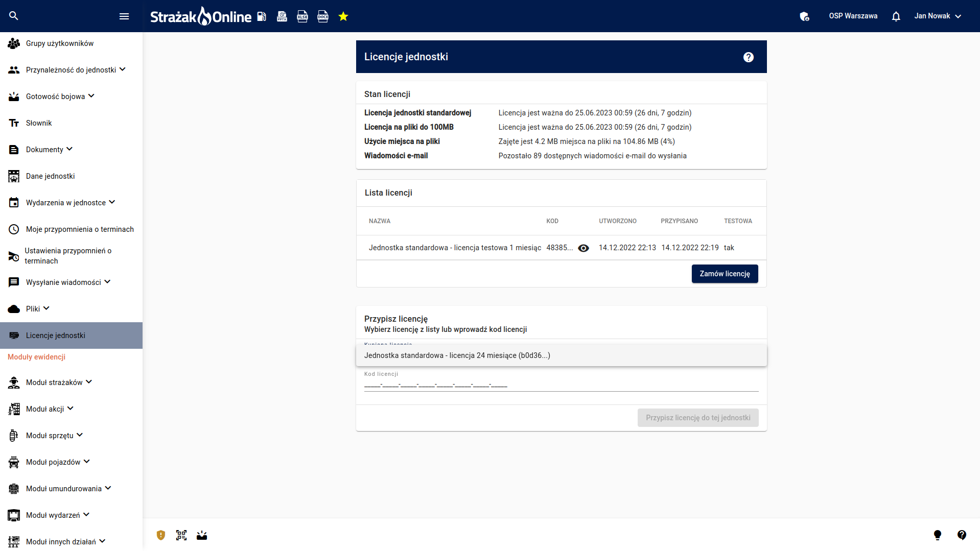This screenshot has height=551, width=980.
Task: Click the help icon in Licencje jednostki header
Action: [749, 57]
